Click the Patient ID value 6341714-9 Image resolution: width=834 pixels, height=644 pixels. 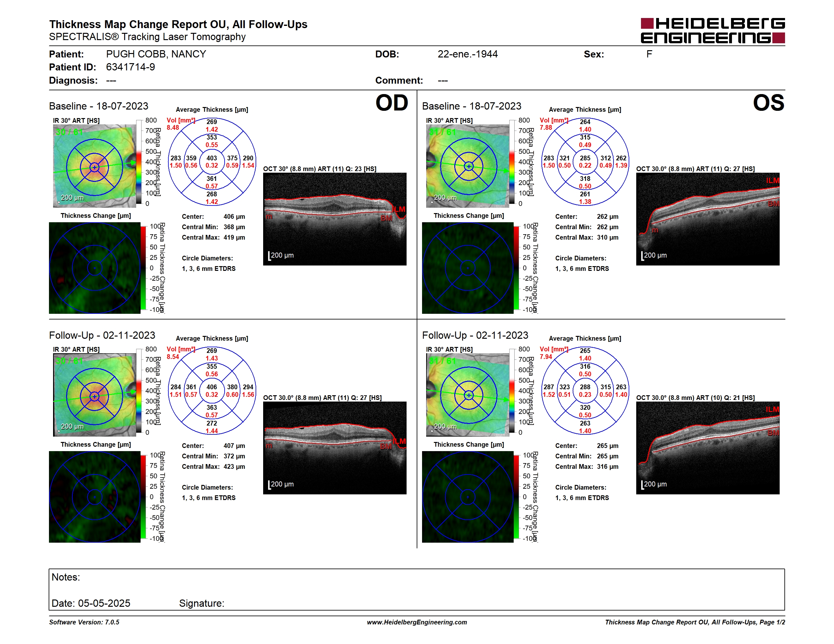point(130,67)
